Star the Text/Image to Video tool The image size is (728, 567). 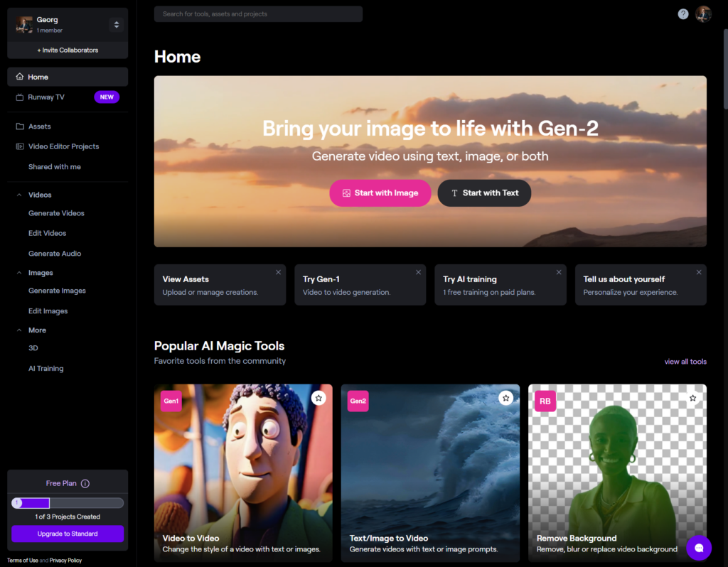(505, 398)
